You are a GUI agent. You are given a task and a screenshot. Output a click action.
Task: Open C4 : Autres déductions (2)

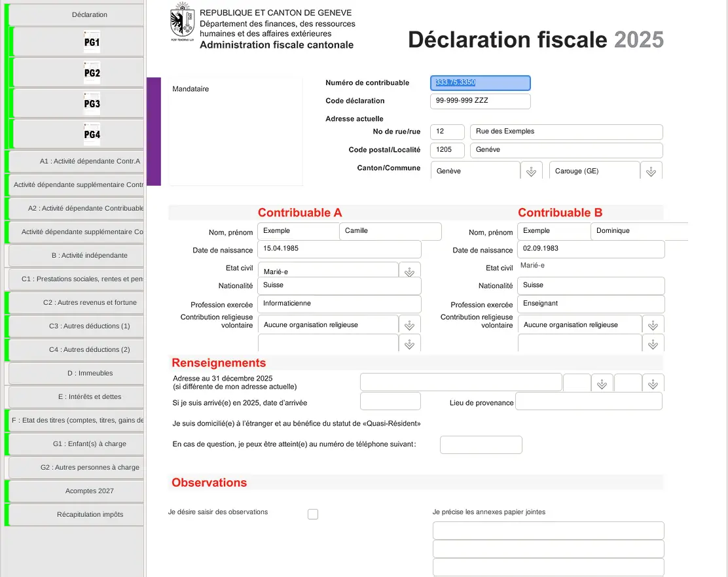[77, 349]
